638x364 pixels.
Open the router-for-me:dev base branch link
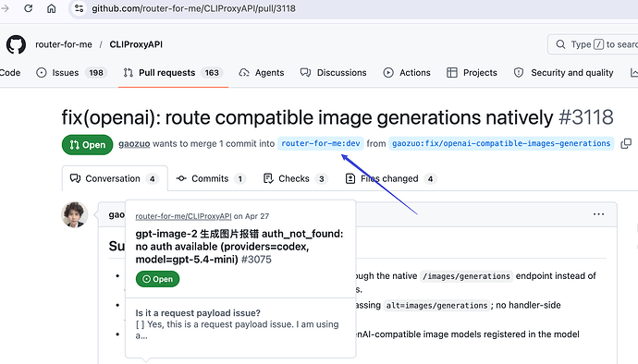coord(321,143)
